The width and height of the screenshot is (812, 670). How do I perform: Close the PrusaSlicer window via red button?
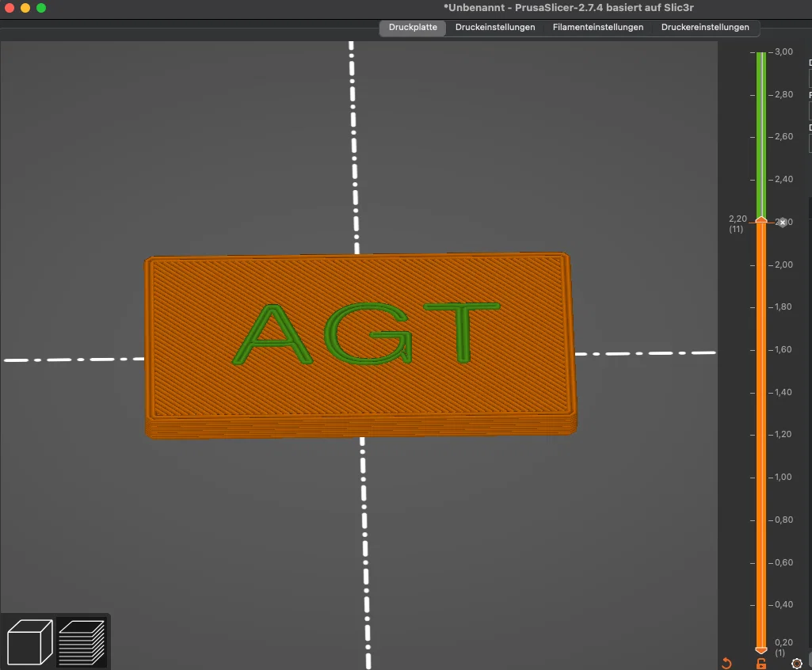click(x=10, y=8)
